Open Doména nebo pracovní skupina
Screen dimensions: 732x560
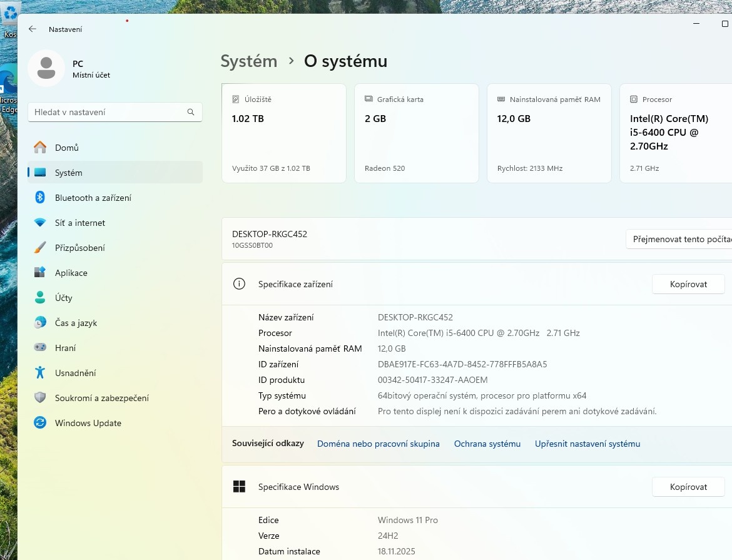coord(378,444)
